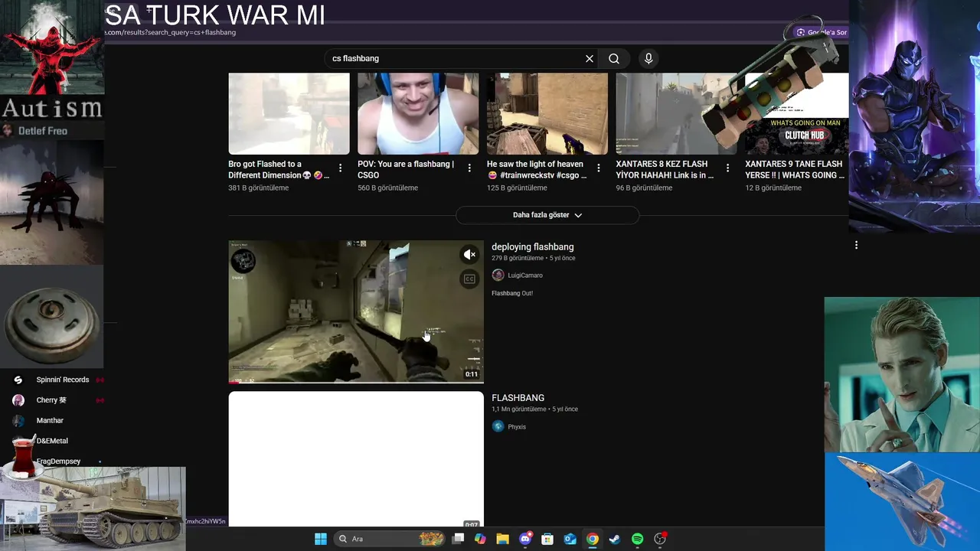Open Spotify from the taskbar
This screenshot has height=551, width=980.
point(637,539)
